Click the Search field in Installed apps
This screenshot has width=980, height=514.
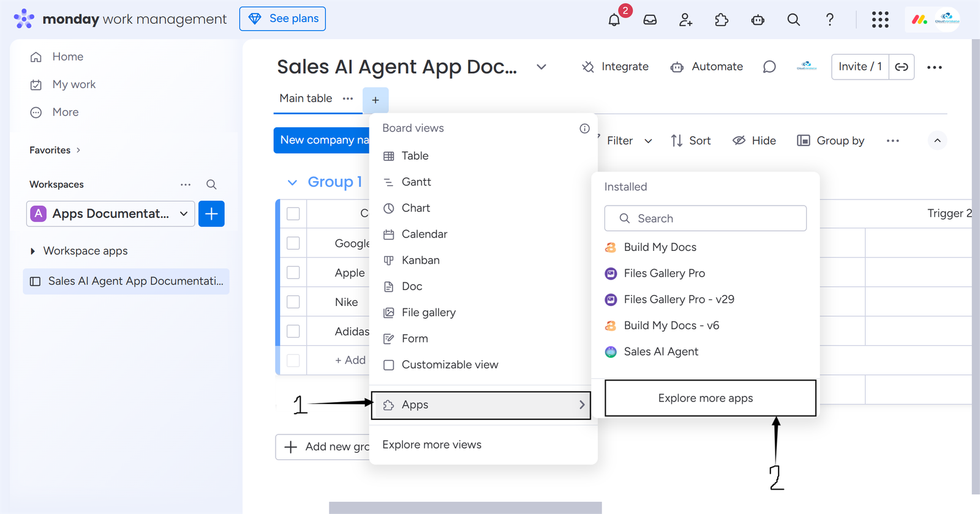click(706, 218)
